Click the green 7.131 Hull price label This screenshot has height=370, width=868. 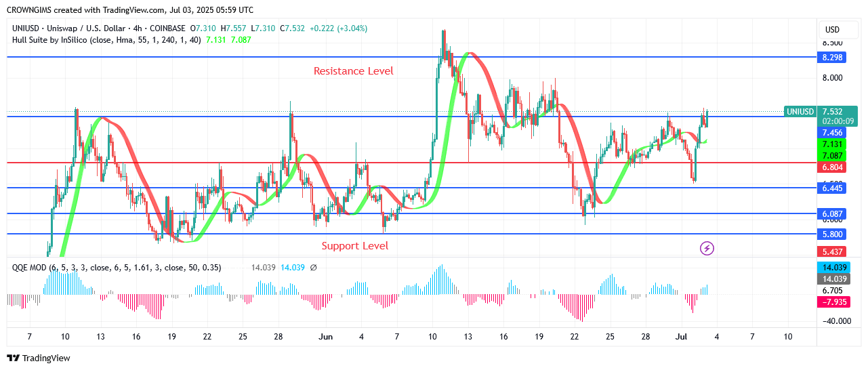pos(833,144)
